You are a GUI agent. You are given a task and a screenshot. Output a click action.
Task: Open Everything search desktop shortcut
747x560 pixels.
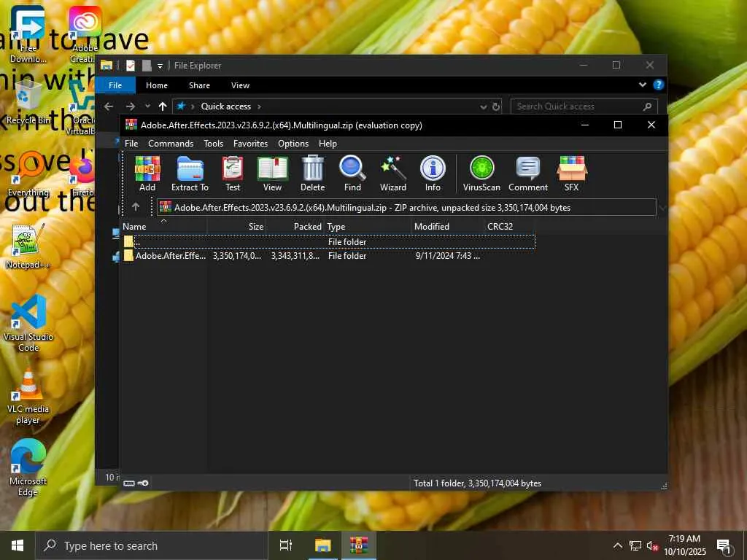tap(28, 174)
